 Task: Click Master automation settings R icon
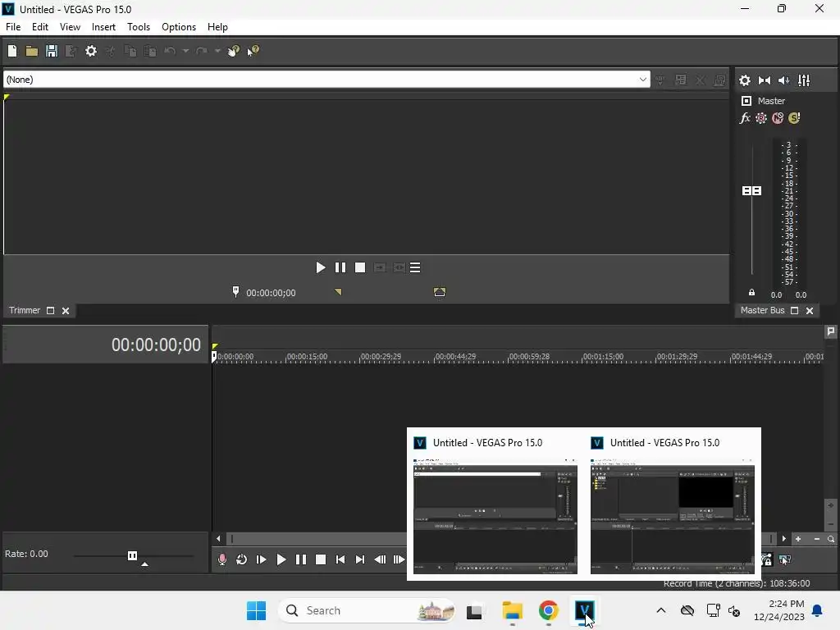(761, 118)
